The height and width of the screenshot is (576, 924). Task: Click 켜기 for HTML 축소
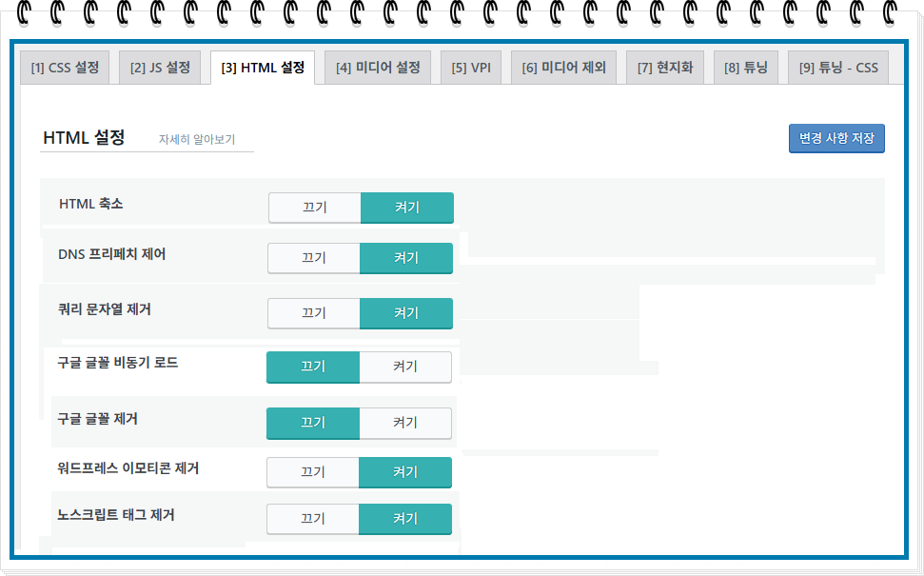tap(407, 208)
